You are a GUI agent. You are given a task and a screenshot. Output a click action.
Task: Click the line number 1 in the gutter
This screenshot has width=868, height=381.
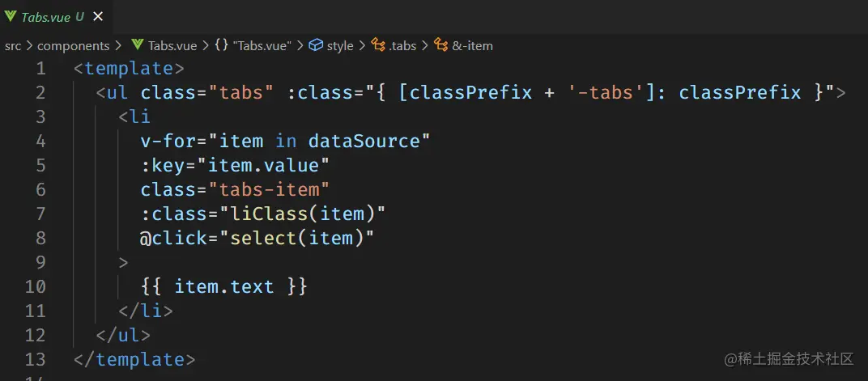40,68
